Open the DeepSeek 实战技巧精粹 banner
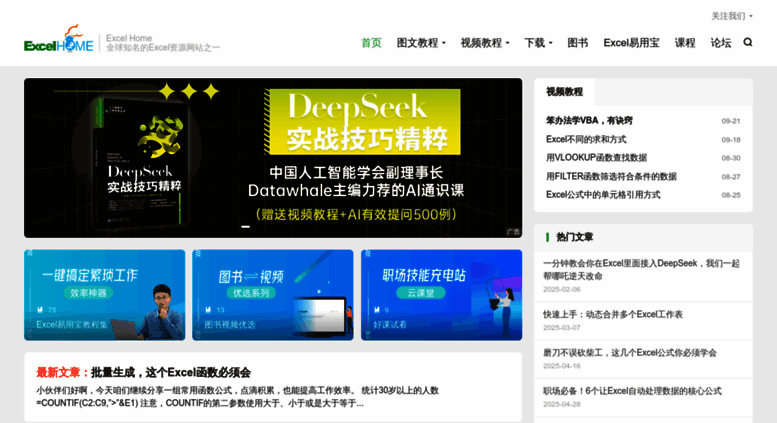This screenshot has width=777, height=423. (273, 158)
